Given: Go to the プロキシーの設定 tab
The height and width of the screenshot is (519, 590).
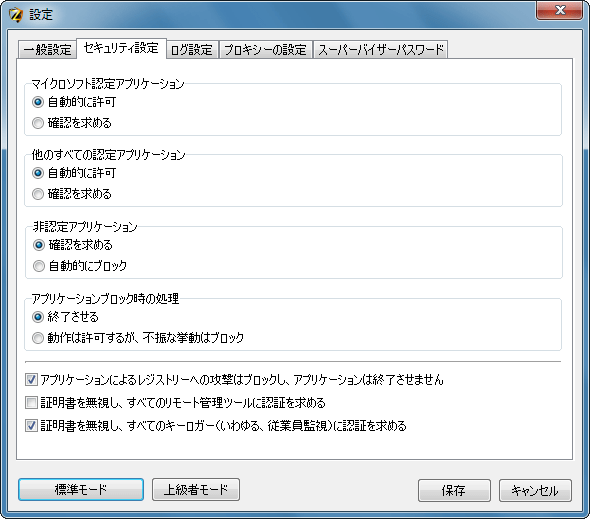Looking at the screenshot, I should 265,50.
